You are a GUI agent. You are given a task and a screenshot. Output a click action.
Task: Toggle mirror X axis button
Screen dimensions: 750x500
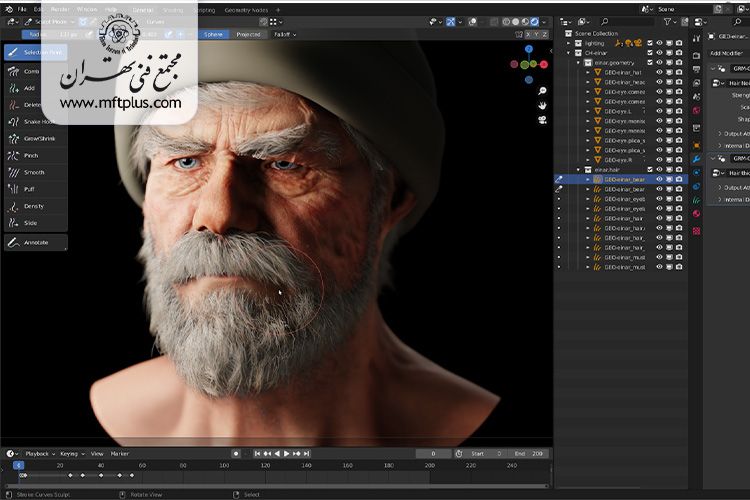(x=529, y=34)
